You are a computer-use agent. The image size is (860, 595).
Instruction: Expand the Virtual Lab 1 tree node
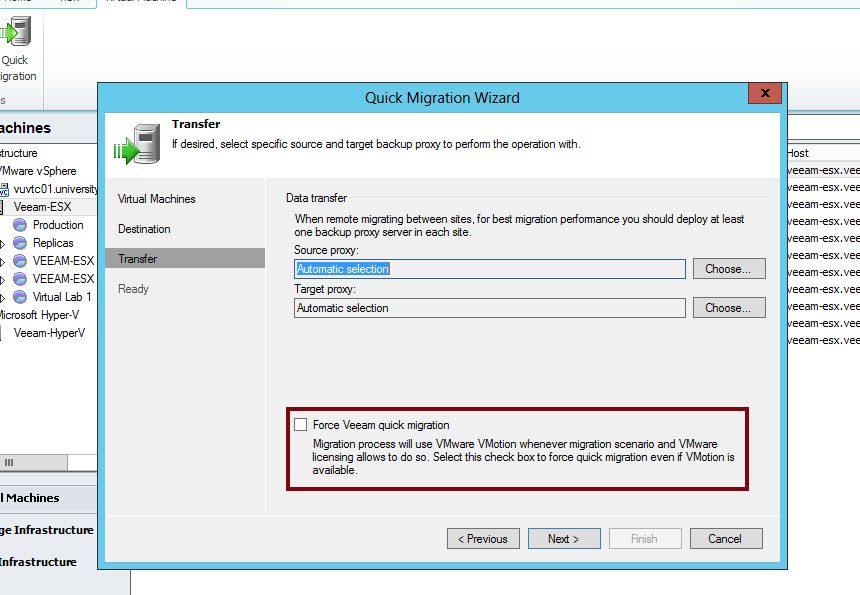(3, 298)
